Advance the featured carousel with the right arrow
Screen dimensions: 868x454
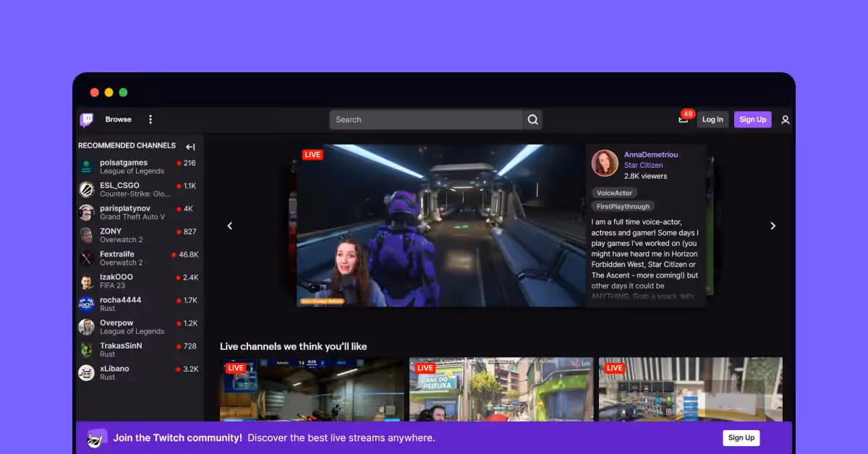point(773,226)
